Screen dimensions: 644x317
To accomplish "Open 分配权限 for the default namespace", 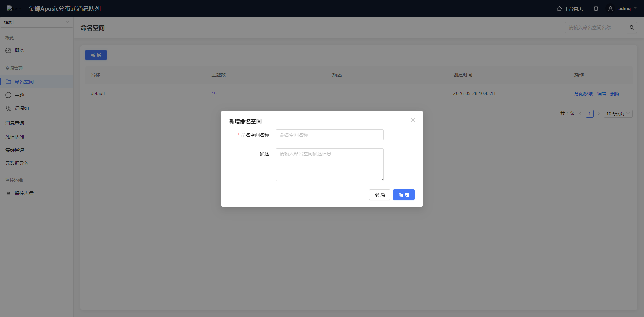I will [x=584, y=94].
